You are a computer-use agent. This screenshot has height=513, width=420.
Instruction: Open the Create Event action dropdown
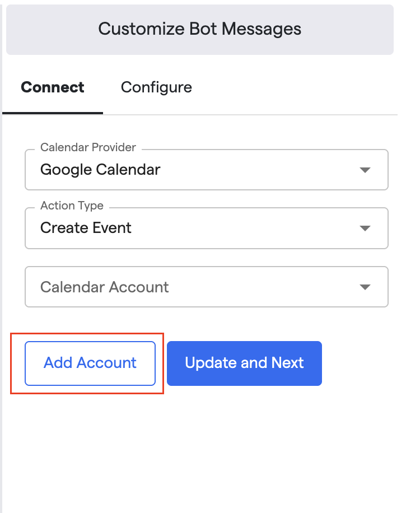tap(206, 228)
